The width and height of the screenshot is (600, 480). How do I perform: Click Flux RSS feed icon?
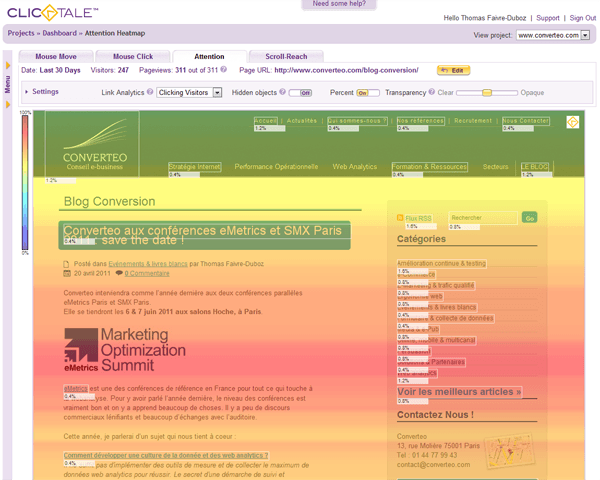400,218
